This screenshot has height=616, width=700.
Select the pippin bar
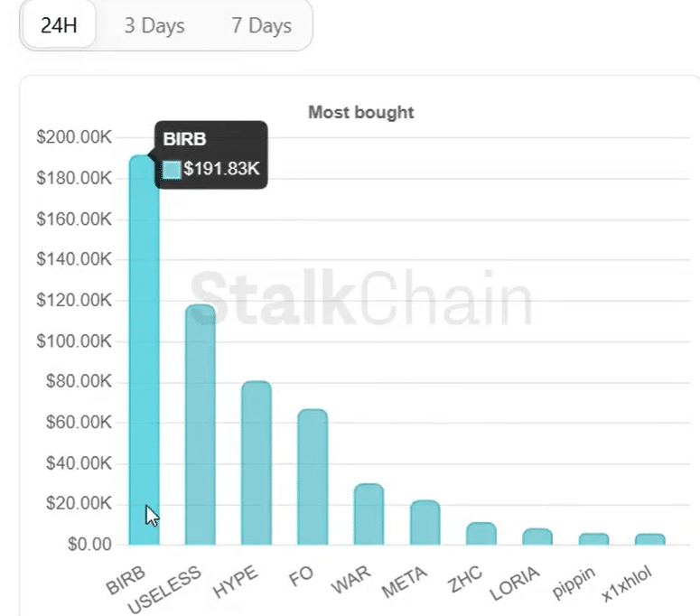coord(593,539)
